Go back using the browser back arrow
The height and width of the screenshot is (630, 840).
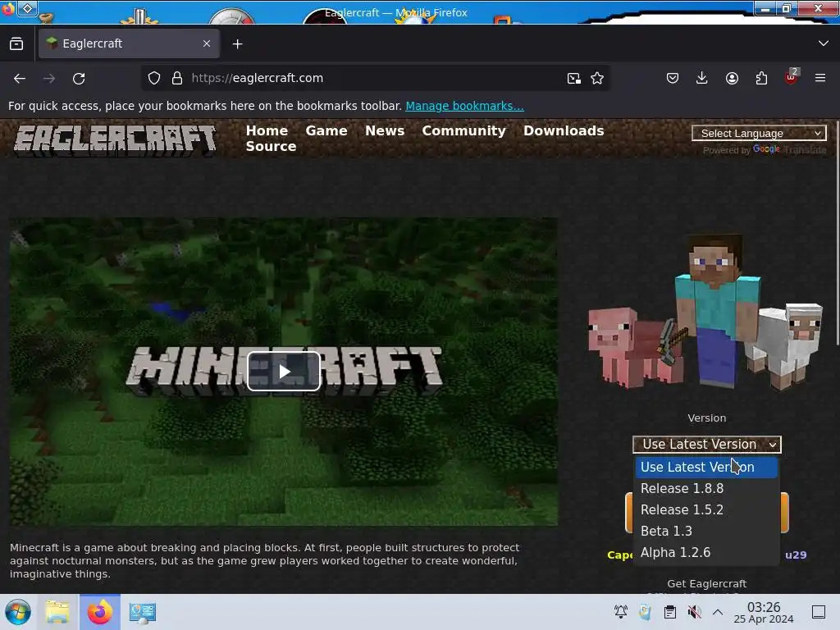point(20,78)
